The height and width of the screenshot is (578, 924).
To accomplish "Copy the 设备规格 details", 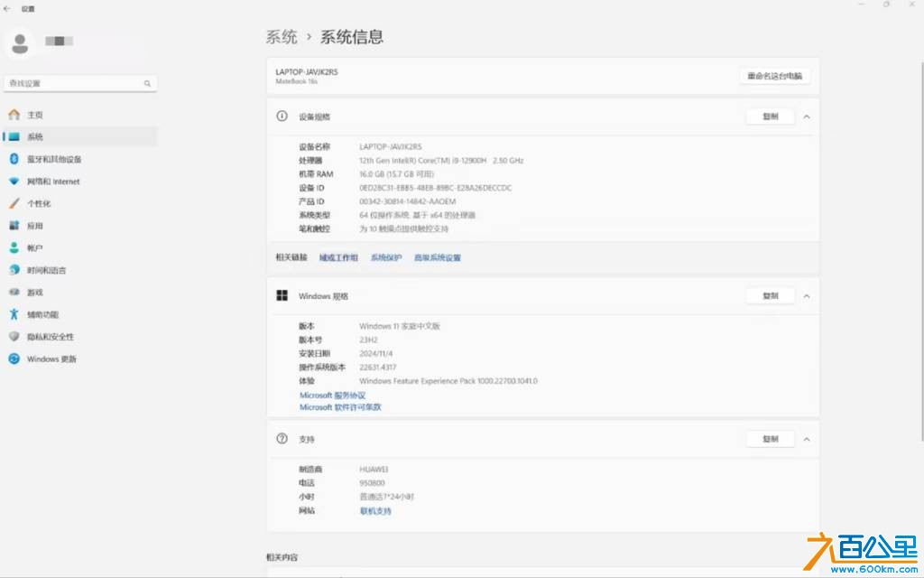I will 771,117.
